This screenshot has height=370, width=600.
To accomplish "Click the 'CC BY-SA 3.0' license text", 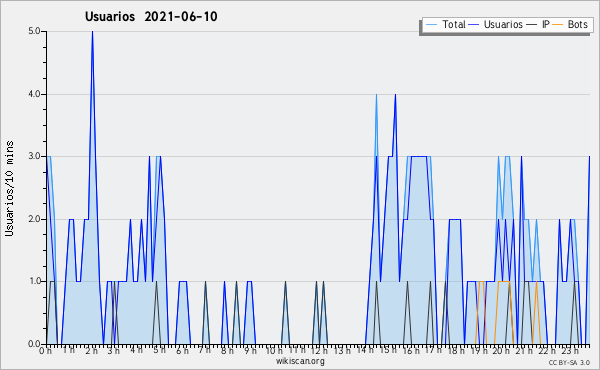I will tap(569, 362).
